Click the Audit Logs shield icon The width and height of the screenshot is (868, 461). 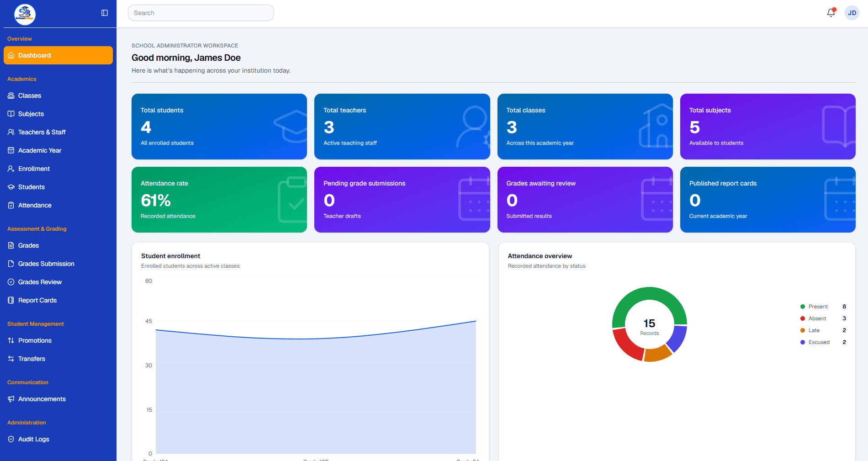click(x=11, y=439)
